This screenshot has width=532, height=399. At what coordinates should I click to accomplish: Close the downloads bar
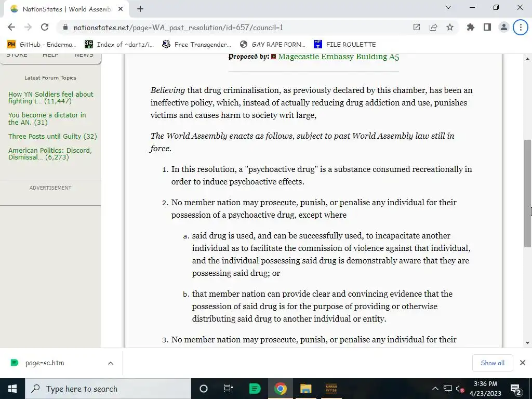coord(523,363)
